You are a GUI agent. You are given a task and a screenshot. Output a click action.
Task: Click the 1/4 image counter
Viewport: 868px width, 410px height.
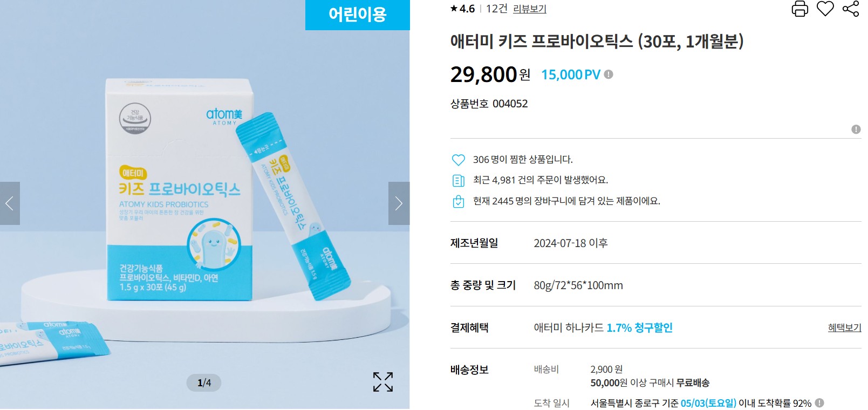click(x=204, y=382)
